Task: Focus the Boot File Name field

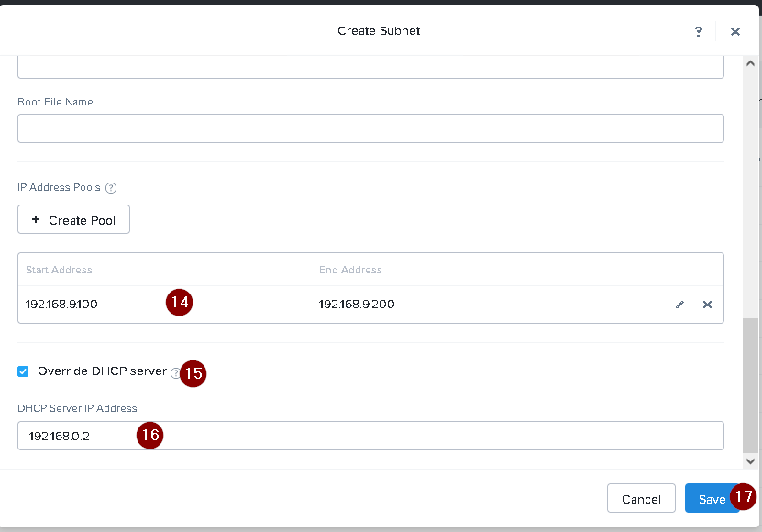Action: [370, 128]
